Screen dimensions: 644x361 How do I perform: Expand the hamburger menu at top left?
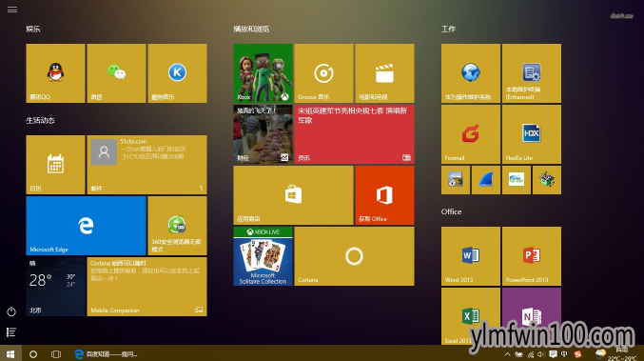click(x=12, y=9)
